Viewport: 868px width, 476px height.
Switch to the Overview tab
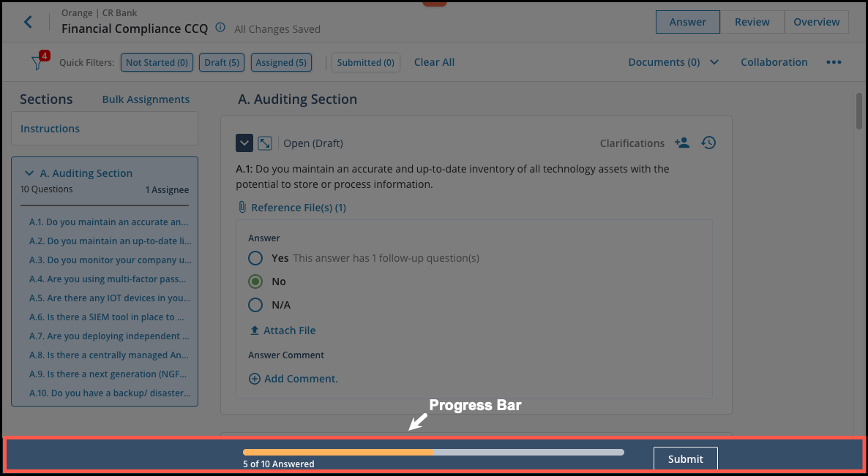click(x=816, y=22)
